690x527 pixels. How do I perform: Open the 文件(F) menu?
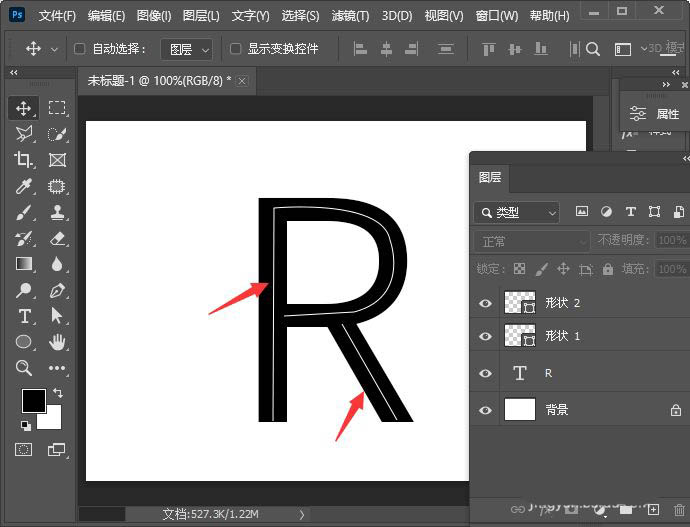[57, 16]
